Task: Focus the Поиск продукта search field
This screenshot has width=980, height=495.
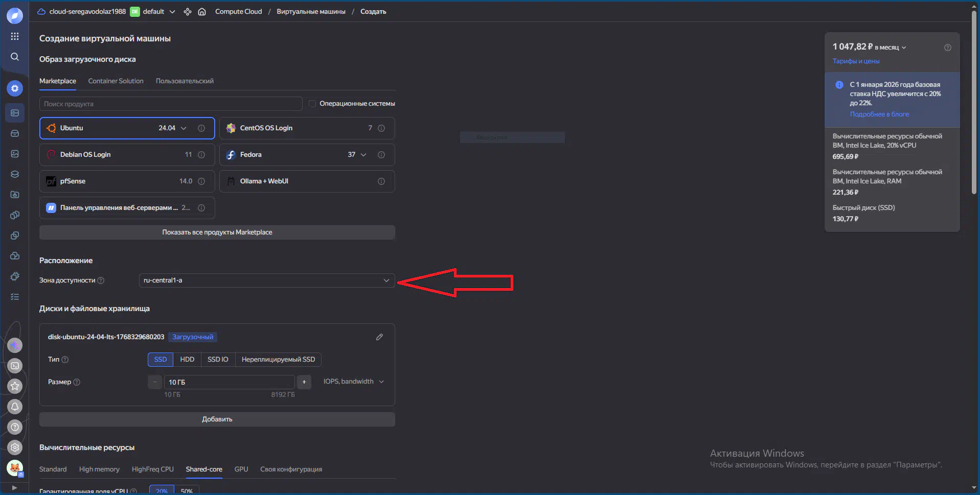Action: click(171, 104)
